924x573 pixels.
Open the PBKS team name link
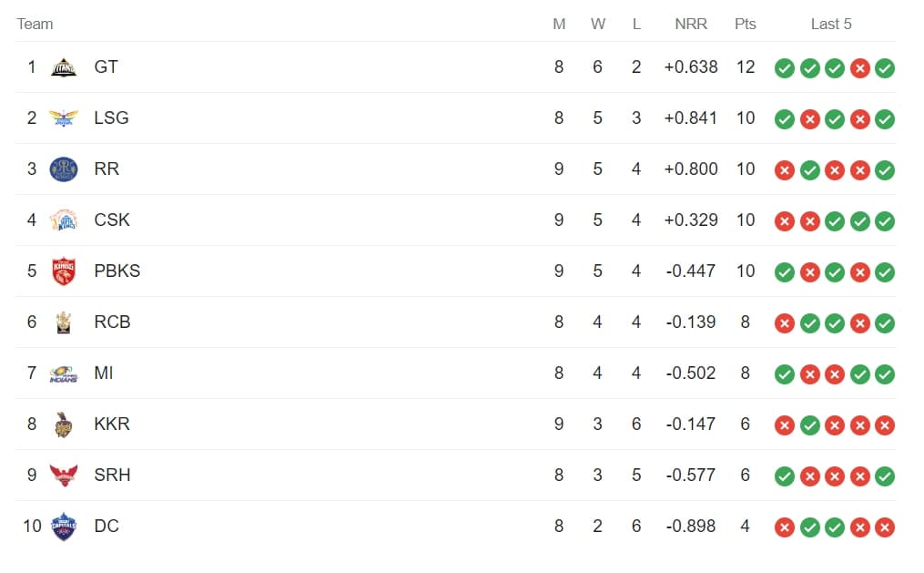point(117,271)
